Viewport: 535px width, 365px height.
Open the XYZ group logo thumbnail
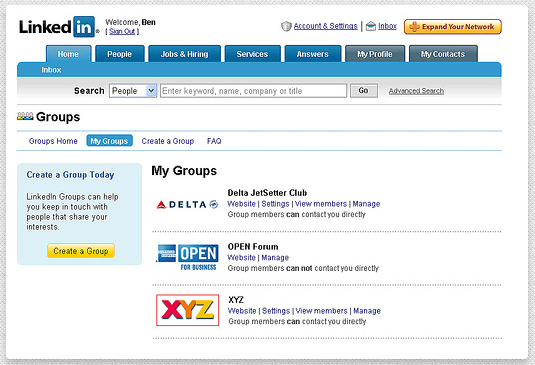[187, 310]
